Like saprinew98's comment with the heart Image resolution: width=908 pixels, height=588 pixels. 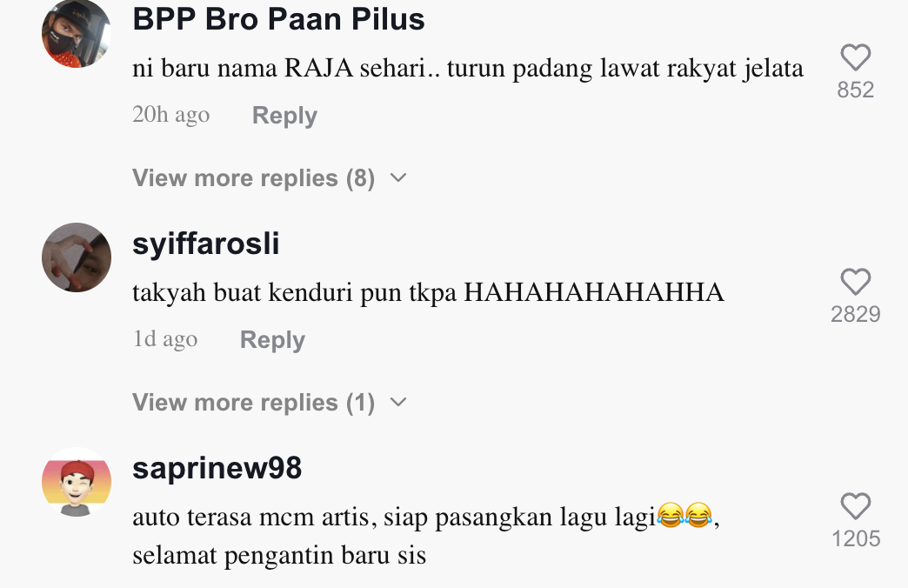click(x=855, y=505)
